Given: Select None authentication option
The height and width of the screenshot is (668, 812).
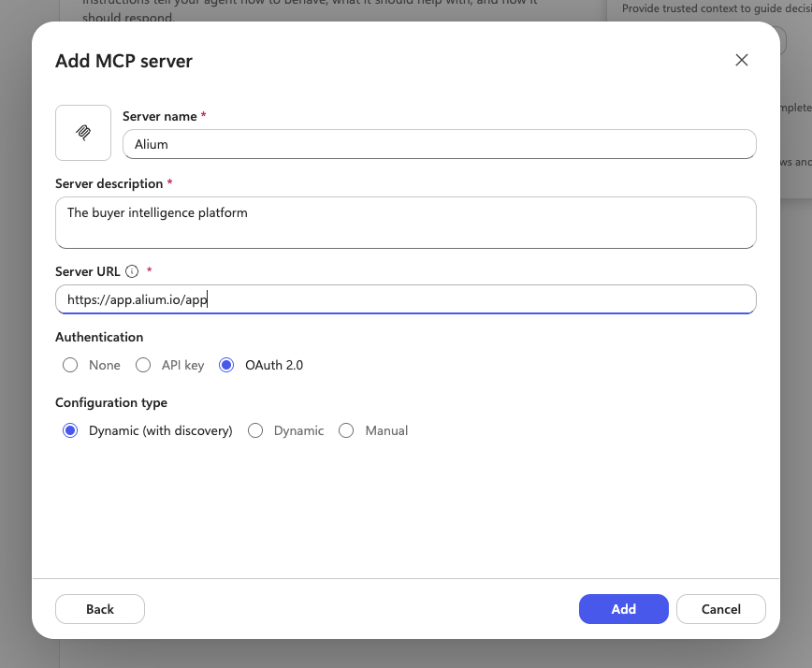Looking at the screenshot, I should click(70, 365).
